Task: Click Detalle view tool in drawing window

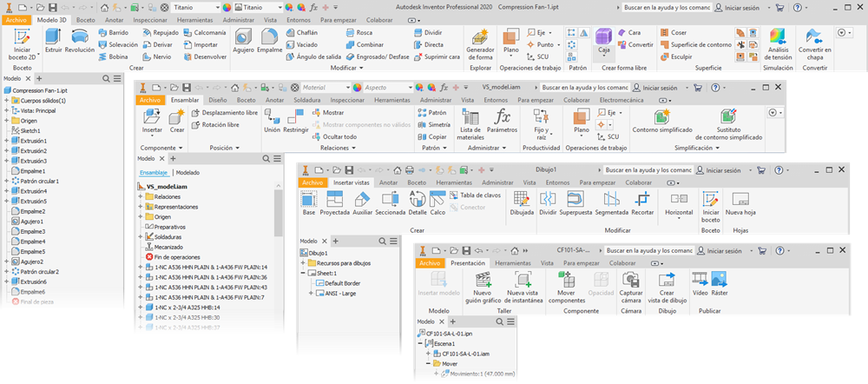Action: (418, 203)
